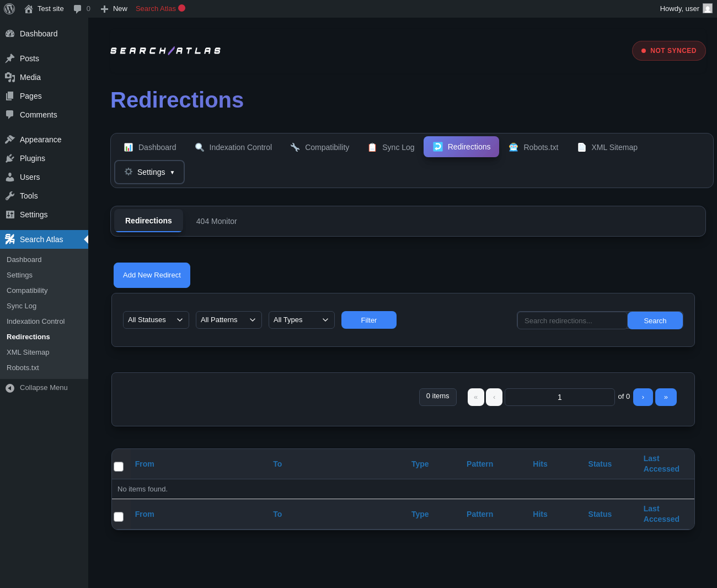This screenshot has height=588, width=717.
Task: Click the redirect arrow icon on Redirections tab
Action: coord(438,147)
